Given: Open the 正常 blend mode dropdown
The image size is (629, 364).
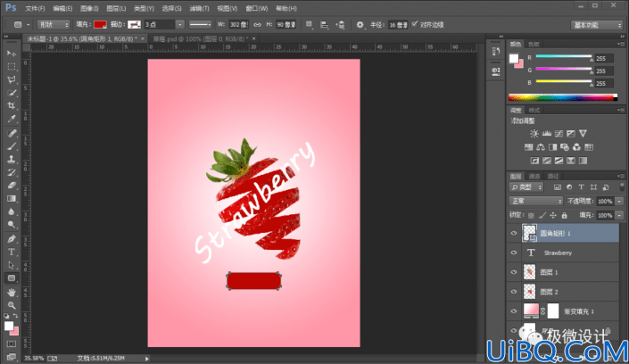Looking at the screenshot, I should [x=535, y=201].
